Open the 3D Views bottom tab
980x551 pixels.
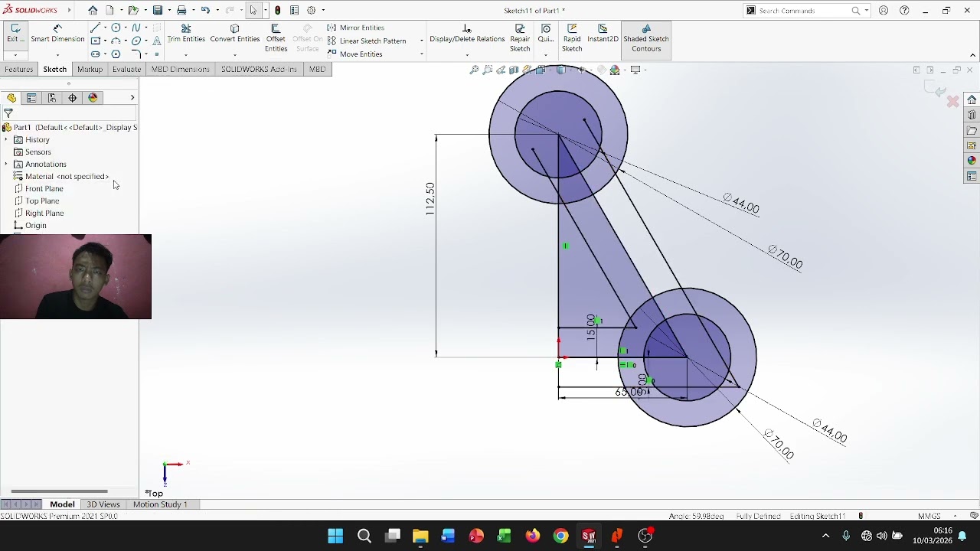click(x=103, y=504)
